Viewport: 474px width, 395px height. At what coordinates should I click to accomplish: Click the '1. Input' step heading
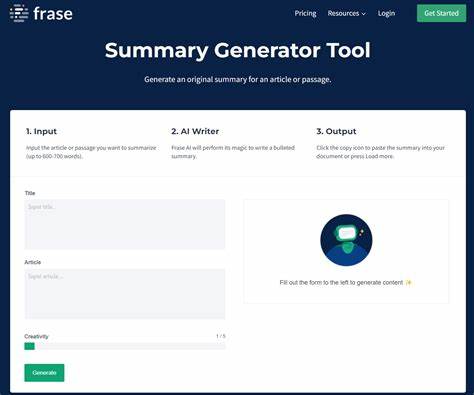click(x=41, y=131)
